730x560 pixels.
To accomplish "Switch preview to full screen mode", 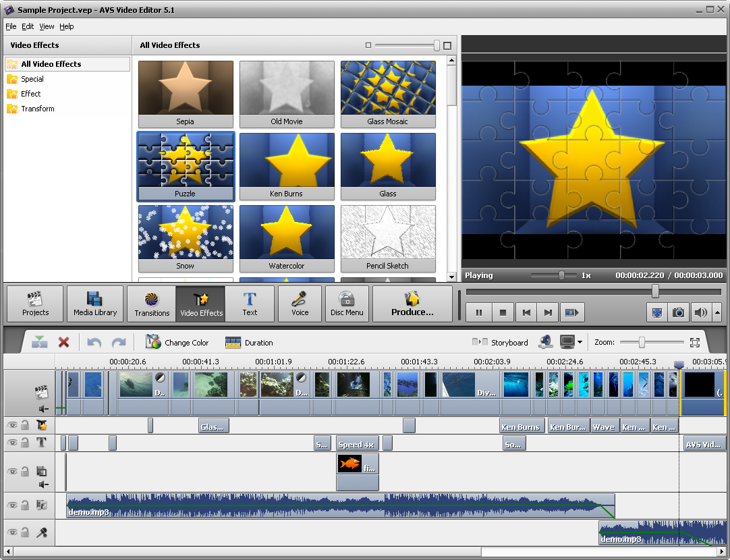I will click(656, 312).
